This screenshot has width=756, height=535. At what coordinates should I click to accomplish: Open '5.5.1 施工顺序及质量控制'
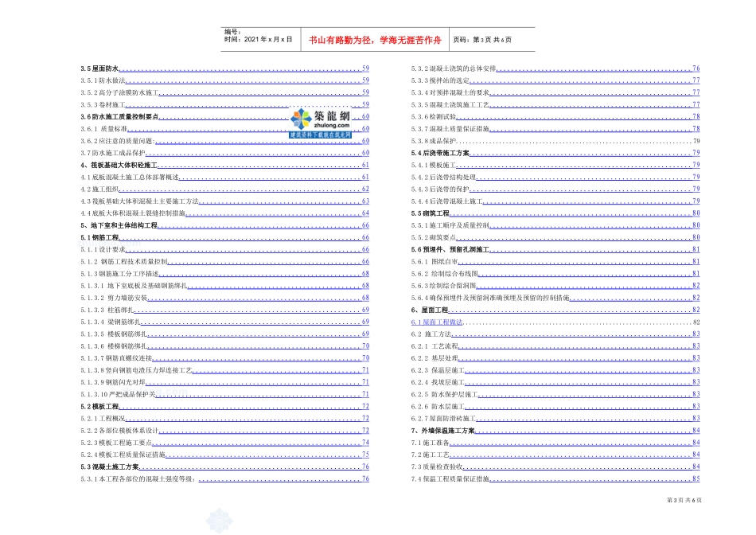(x=555, y=225)
